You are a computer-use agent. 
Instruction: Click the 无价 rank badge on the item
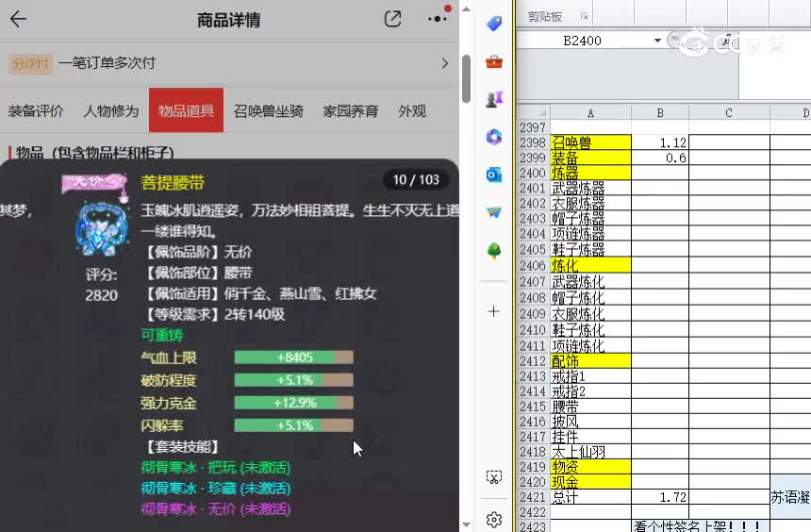[93, 183]
